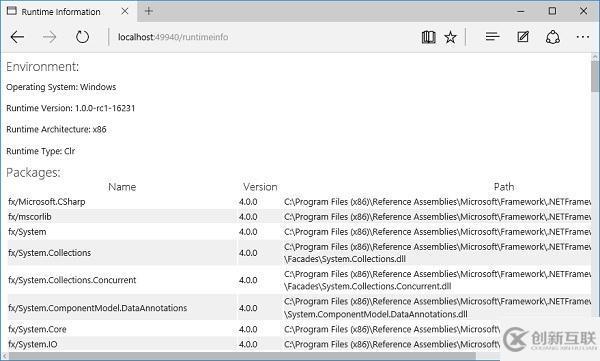
Task: Maximize the browser window
Action: click(552, 11)
